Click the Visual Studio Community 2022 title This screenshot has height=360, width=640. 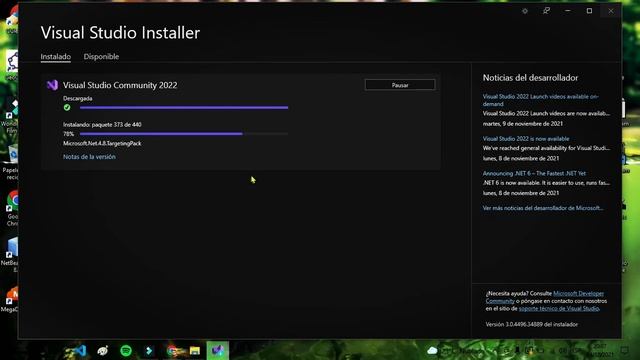120,85
